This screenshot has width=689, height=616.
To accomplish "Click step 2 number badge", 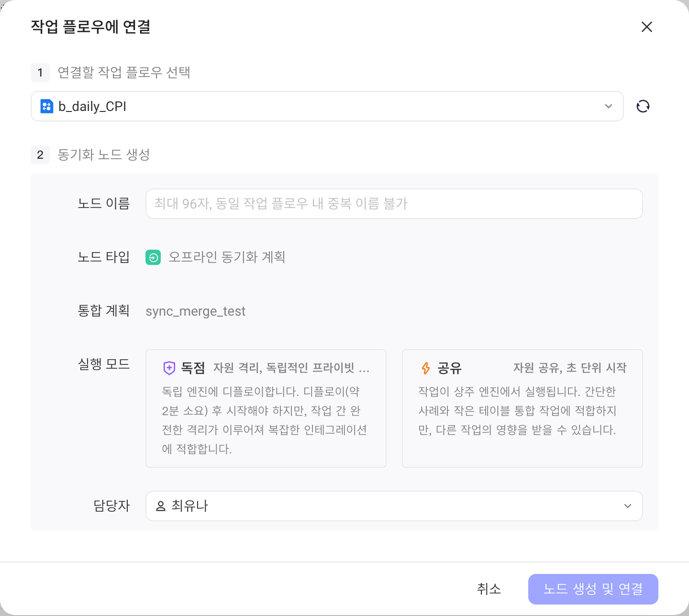I will 40,154.
